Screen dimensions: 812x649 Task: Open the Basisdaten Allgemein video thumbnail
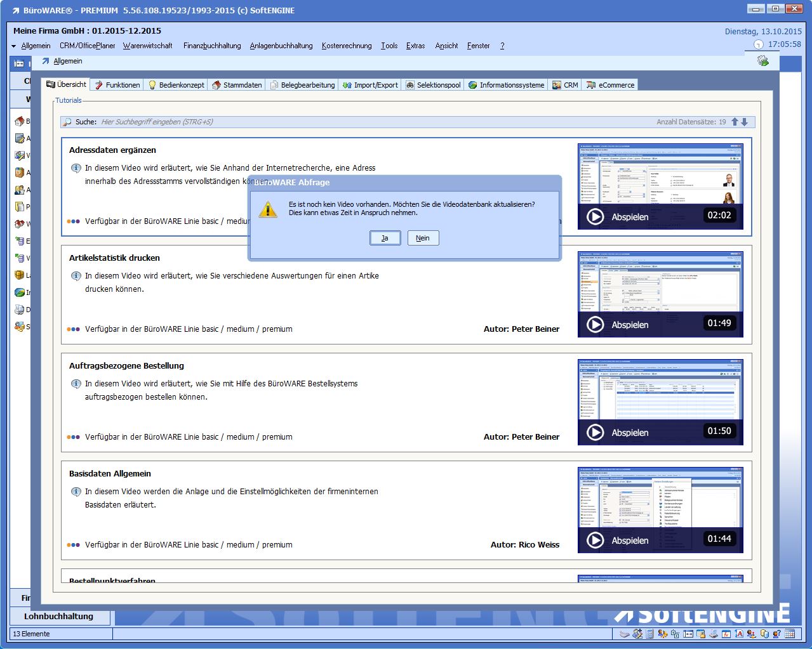(660, 510)
